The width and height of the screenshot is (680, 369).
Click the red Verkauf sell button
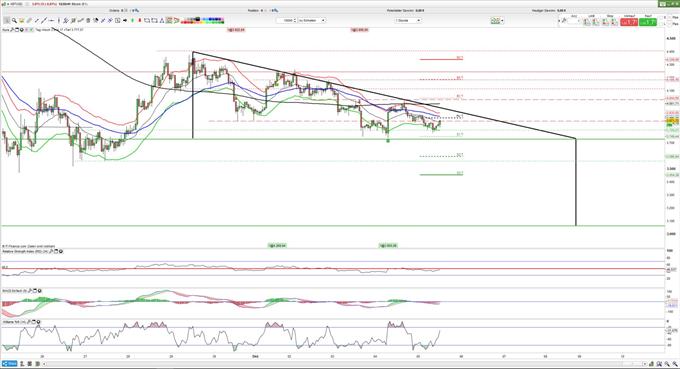click(x=629, y=22)
